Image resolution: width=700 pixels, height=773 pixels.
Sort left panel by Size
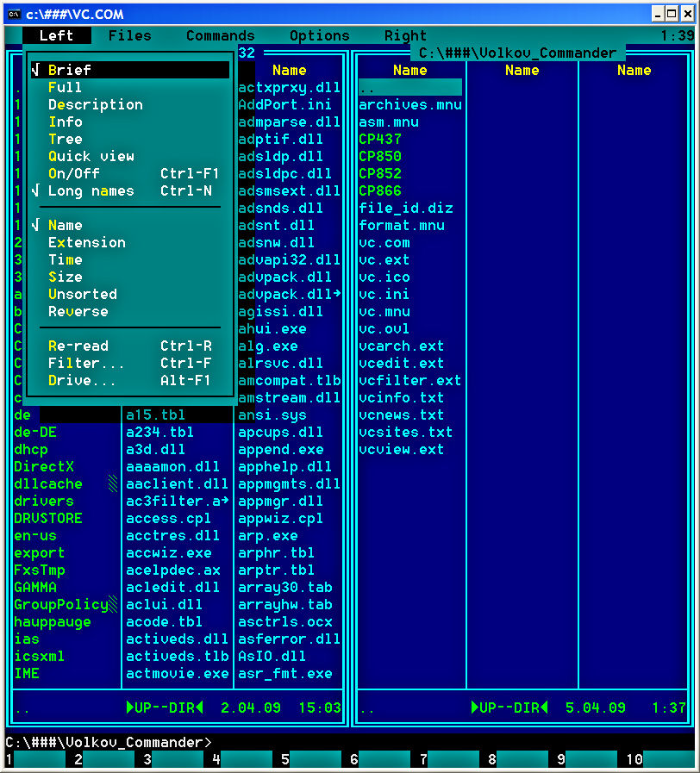pyautogui.click(x=130, y=277)
